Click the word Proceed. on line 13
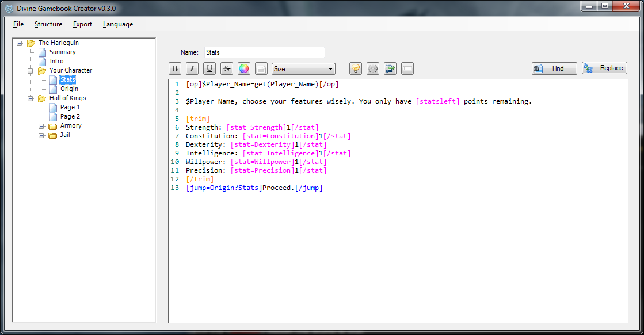The width and height of the screenshot is (644, 335). tap(279, 188)
